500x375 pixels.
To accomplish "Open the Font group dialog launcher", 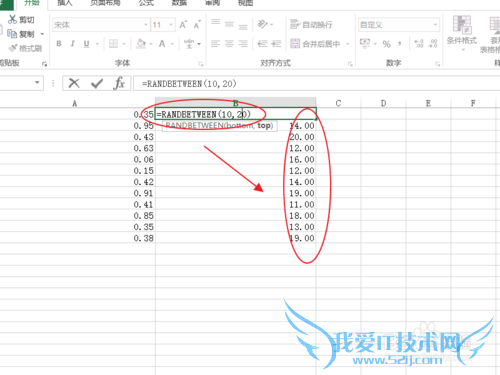I will pos(201,64).
